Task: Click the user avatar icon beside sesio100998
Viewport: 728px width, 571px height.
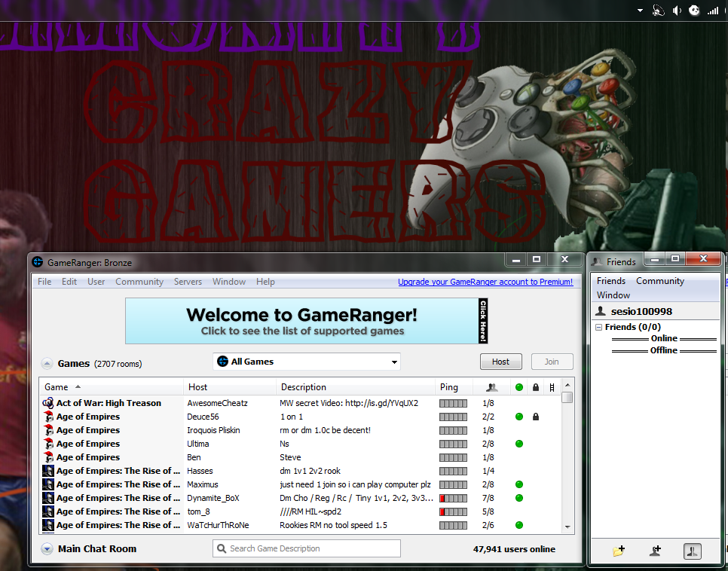Action: pos(601,311)
